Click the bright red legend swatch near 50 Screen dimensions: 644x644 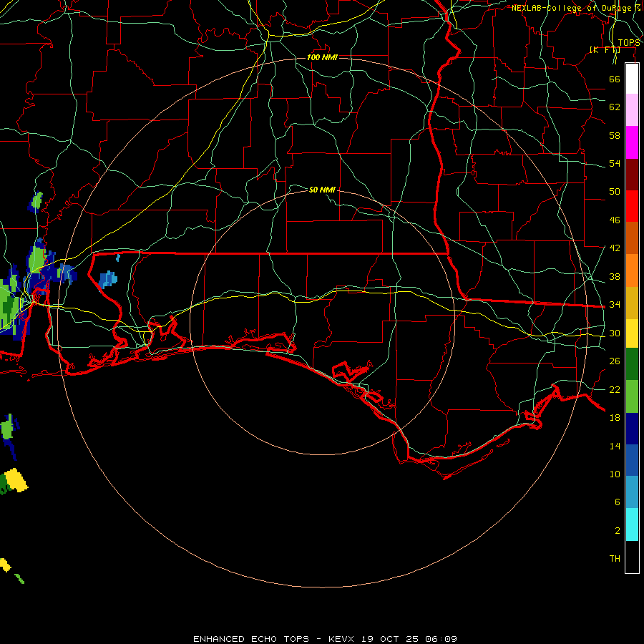632,206
